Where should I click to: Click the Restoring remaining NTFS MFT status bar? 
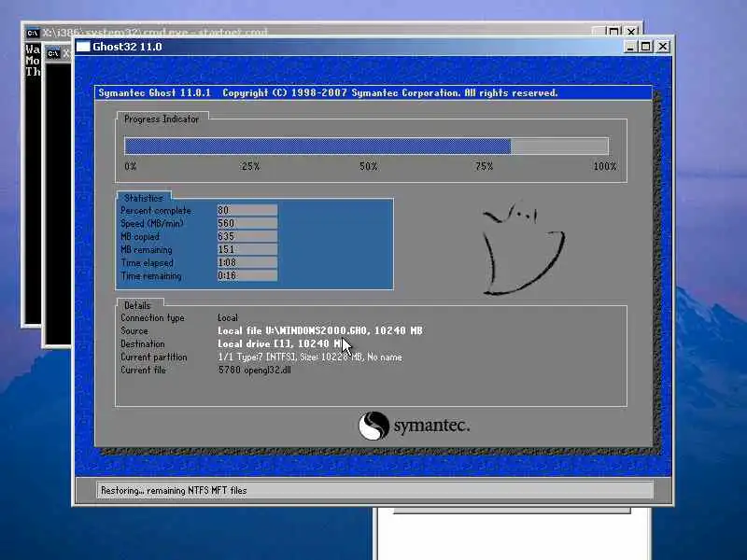pos(375,490)
